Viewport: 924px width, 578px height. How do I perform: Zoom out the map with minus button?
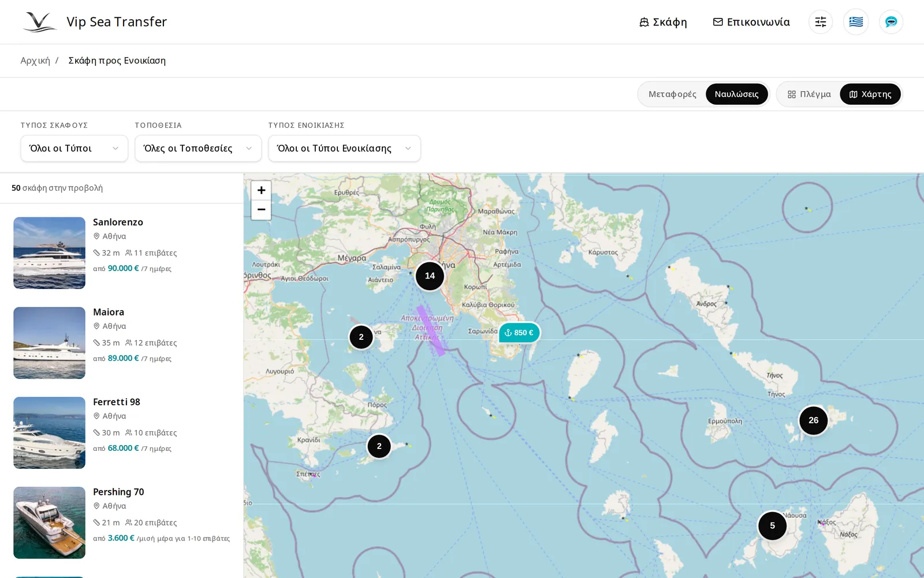(x=261, y=210)
